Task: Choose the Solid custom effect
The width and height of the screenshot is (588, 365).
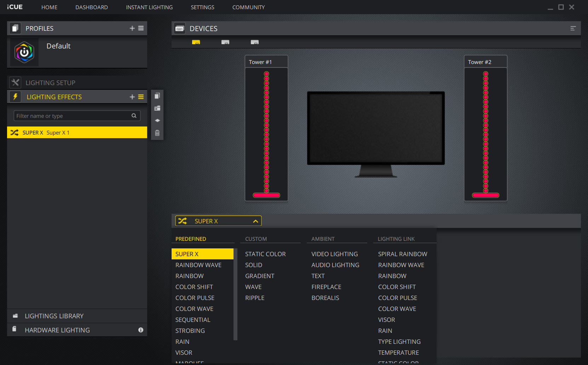Action: click(254, 265)
